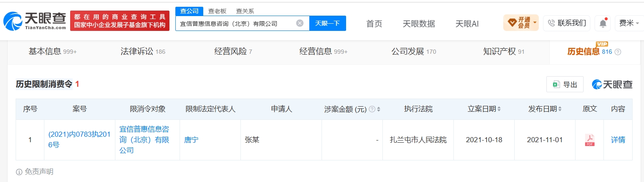Click help icon beside 历史信息 816

tap(618, 52)
